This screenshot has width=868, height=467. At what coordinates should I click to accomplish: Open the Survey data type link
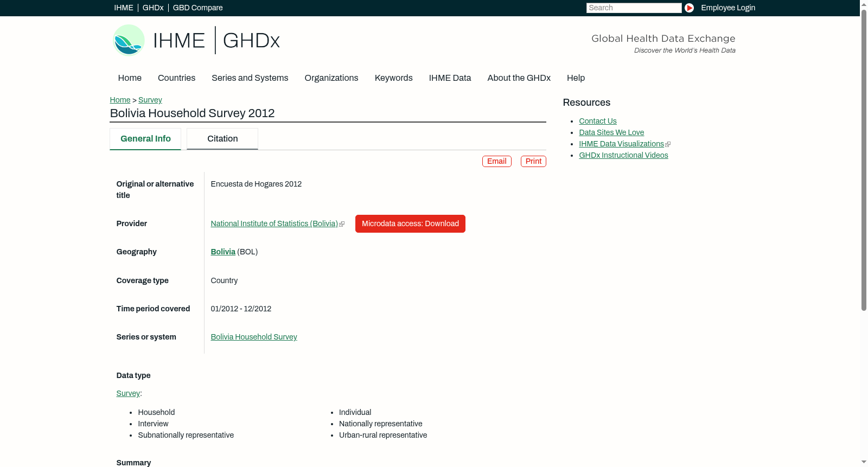pyautogui.click(x=128, y=393)
